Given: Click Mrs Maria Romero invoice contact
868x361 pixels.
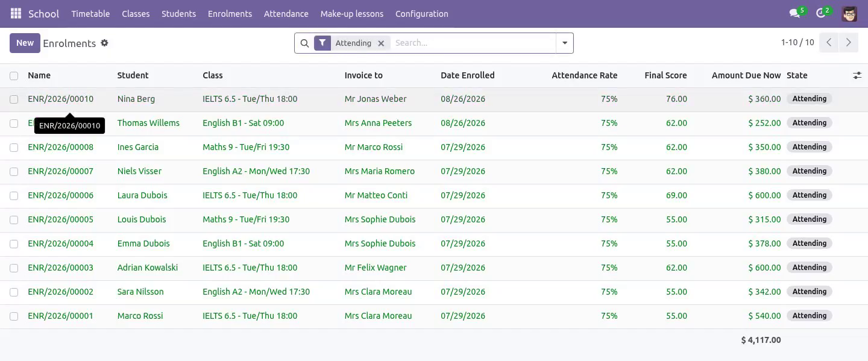Looking at the screenshot, I should tap(380, 171).
